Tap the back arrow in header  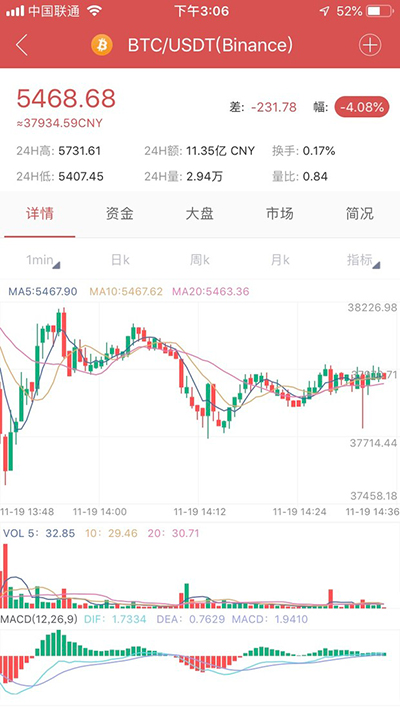coord(22,45)
